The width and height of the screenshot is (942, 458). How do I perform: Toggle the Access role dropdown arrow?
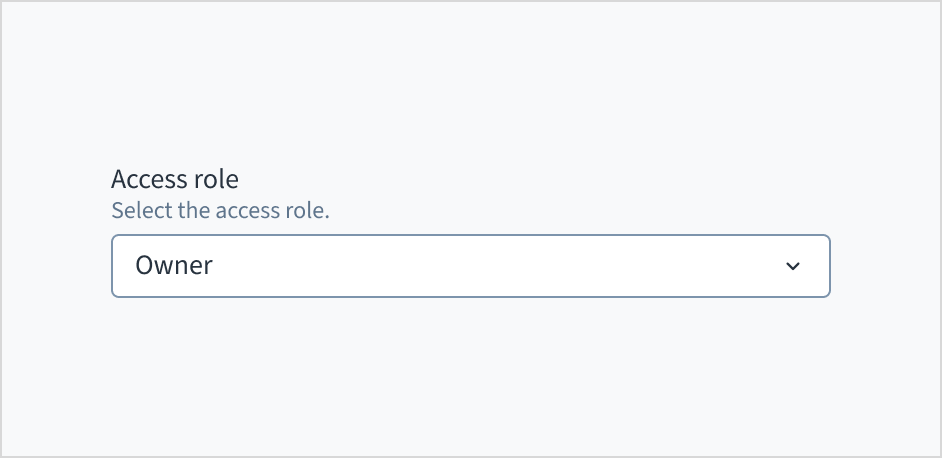click(x=793, y=266)
